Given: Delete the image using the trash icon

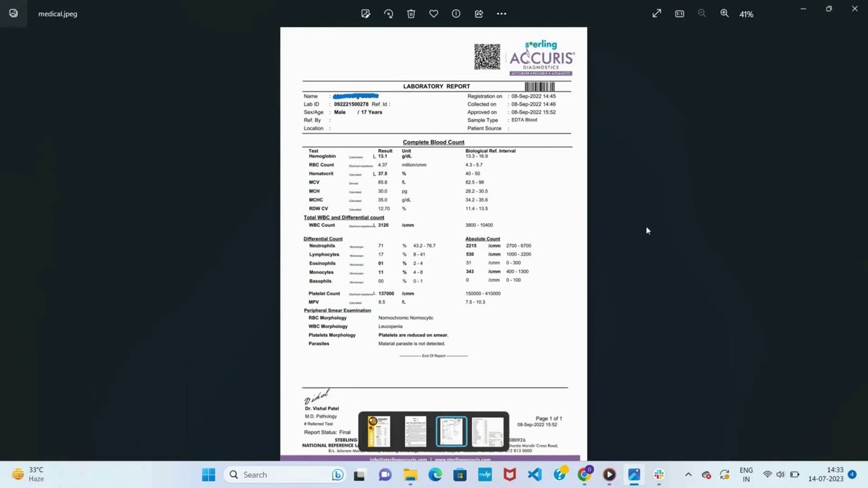Looking at the screenshot, I should point(411,14).
